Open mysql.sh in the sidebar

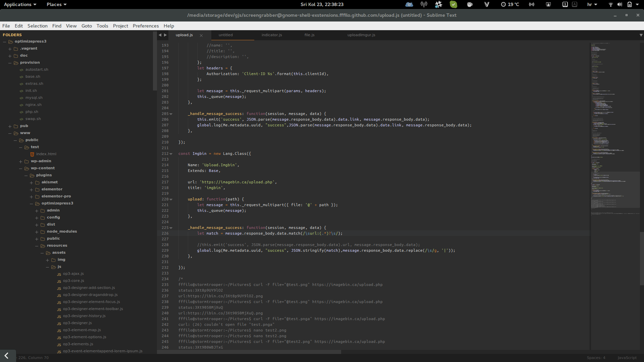click(34, 98)
